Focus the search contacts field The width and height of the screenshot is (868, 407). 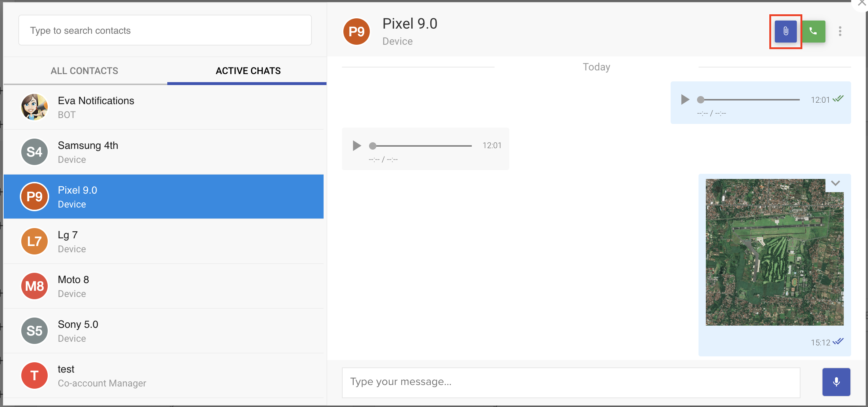click(165, 30)
